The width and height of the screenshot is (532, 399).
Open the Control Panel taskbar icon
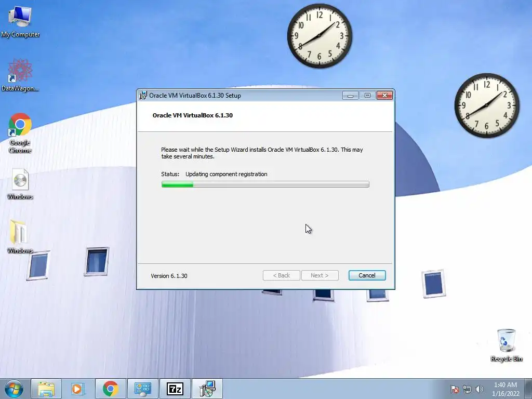point(142,389)
